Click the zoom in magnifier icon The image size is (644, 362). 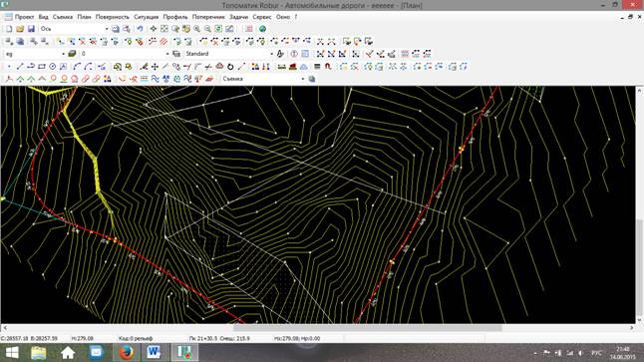point(196,29)
